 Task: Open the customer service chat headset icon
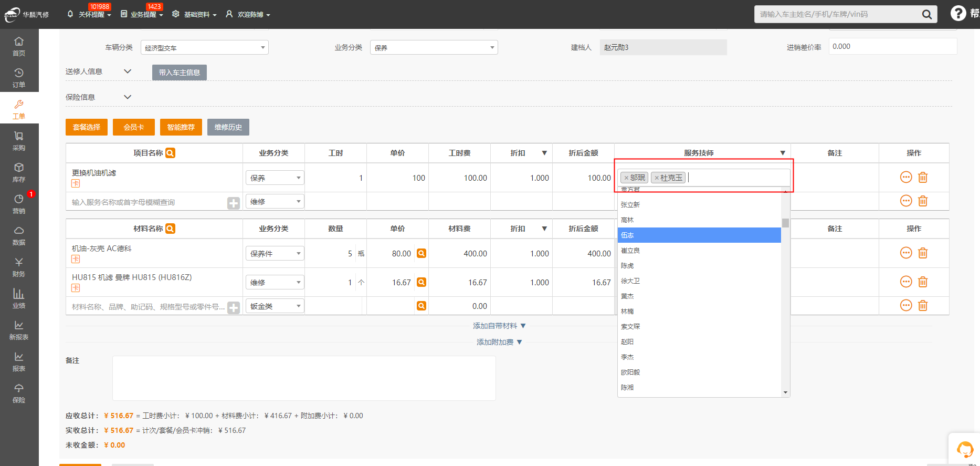click(965, 450)
